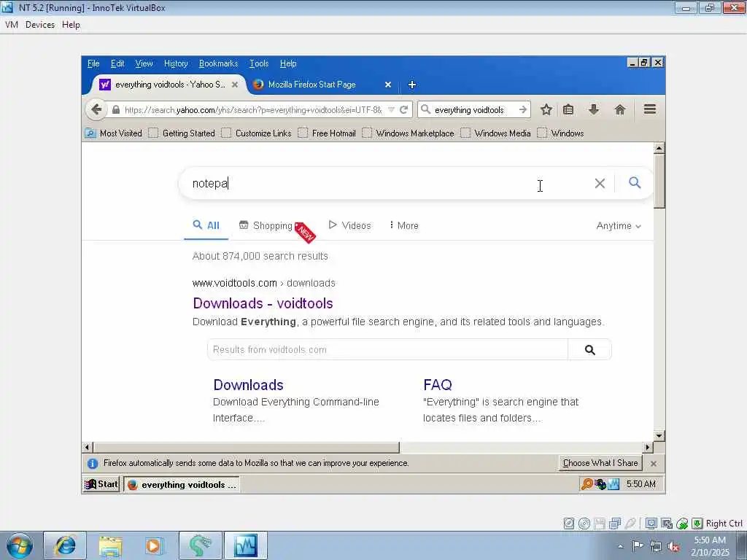Open Windows Explorer folder on host taskbar
Viewport: 747px width, 560px height.
click(x=111, y=545)
